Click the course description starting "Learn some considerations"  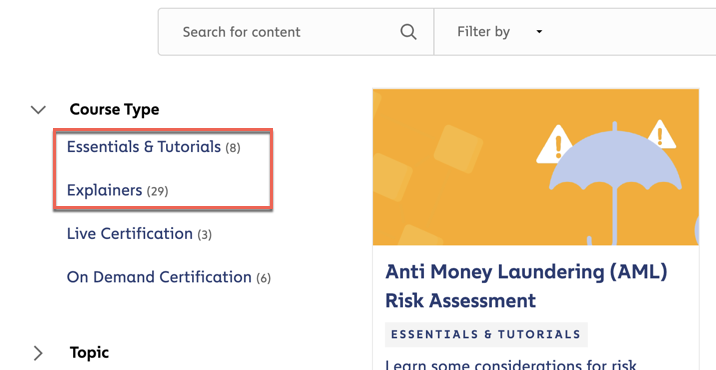[511, 365]
